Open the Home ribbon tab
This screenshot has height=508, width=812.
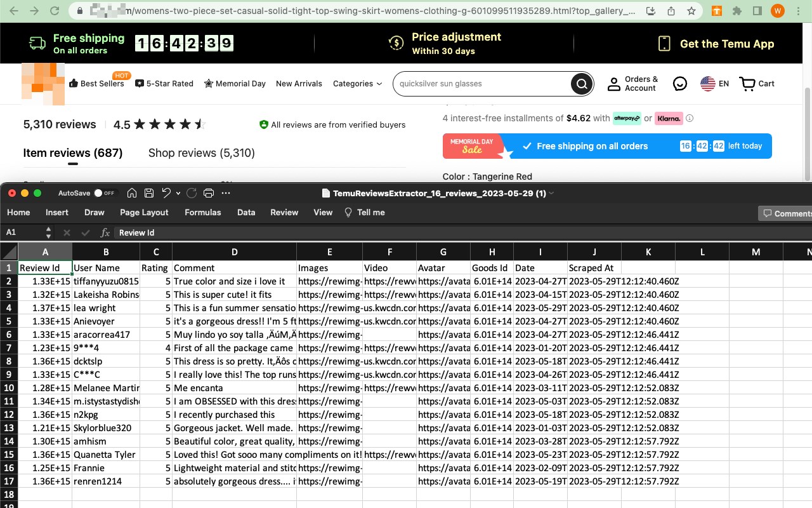(x=18, y=212)
